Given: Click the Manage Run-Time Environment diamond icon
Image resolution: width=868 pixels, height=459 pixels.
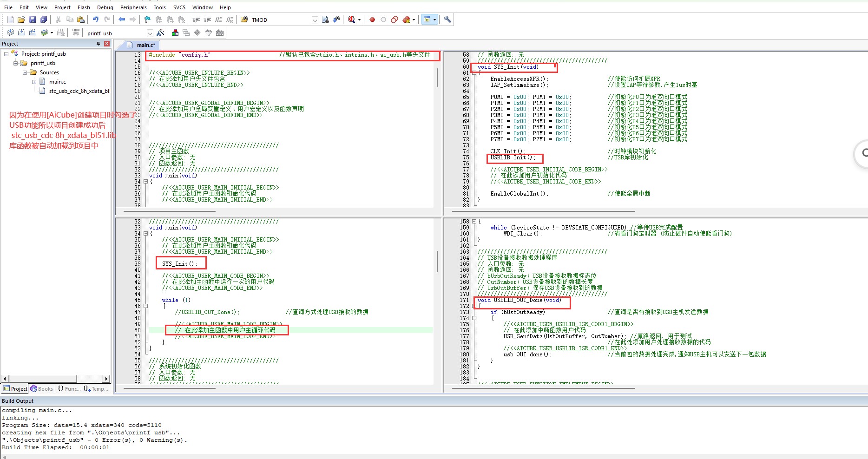Looking at the screenshot, I should pos(197,33).
